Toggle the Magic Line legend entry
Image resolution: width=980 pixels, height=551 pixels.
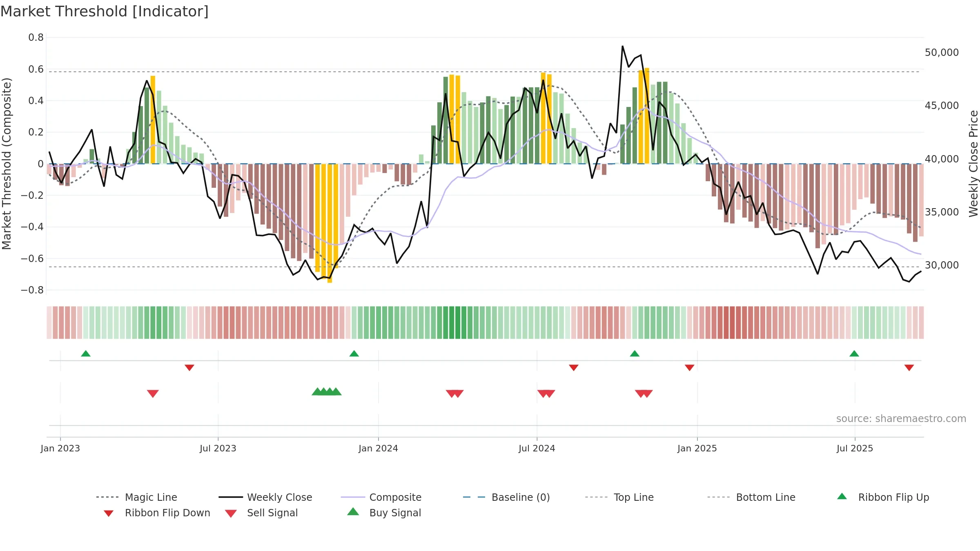point(137,497)
